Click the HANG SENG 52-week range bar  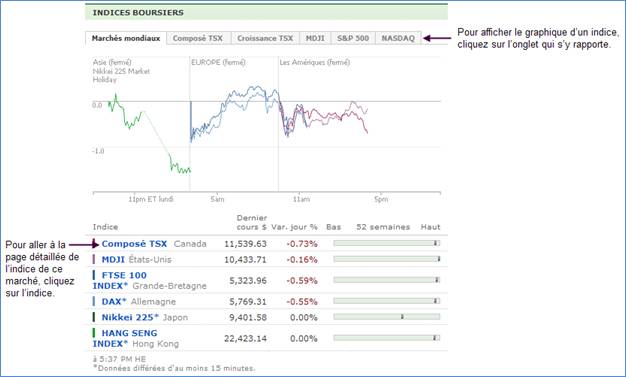pyautogui.click(x=386, y=338)
